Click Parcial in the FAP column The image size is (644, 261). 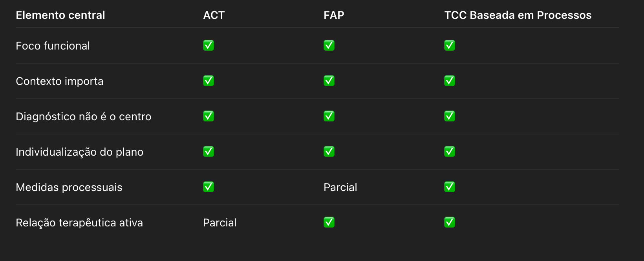tap(340, 187)
